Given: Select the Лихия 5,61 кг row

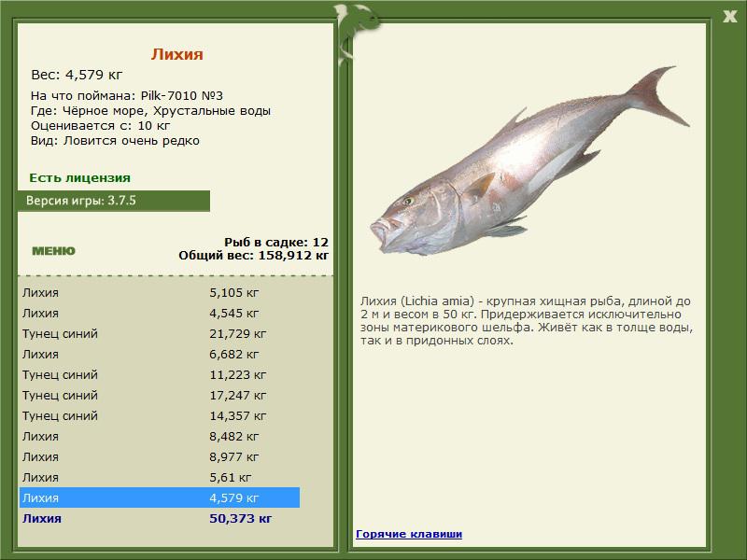Looking at the screenshot, I should pos(160,477).
